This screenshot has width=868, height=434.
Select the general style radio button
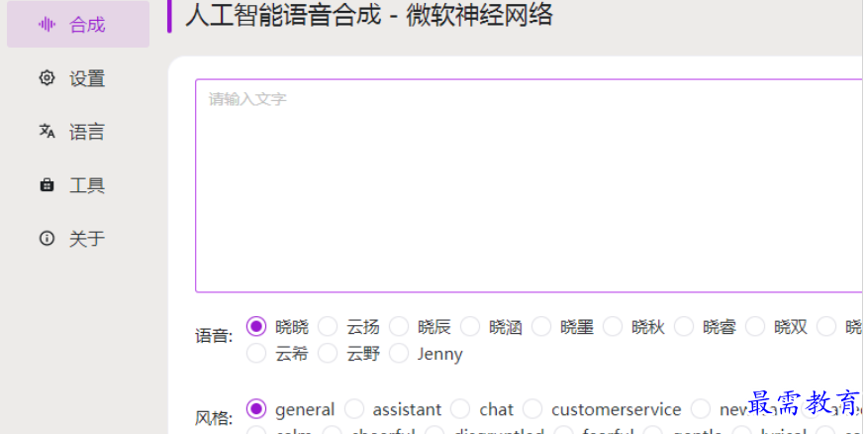[x=256, y=409]
